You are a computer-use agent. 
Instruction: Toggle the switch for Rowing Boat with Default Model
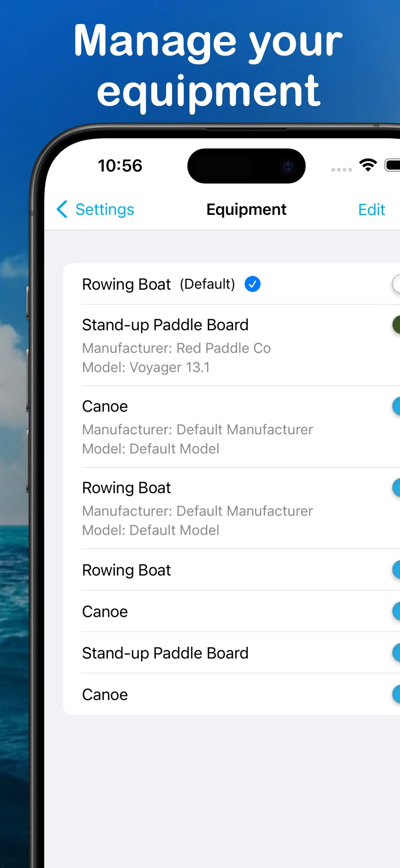pyautogui.click(x=396, y=488)
